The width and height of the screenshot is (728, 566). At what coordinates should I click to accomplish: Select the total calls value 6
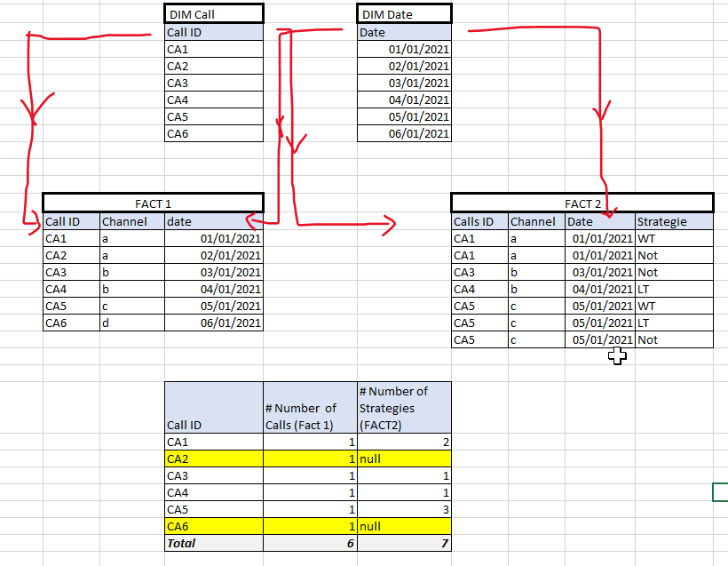click(x=310, y=543)
